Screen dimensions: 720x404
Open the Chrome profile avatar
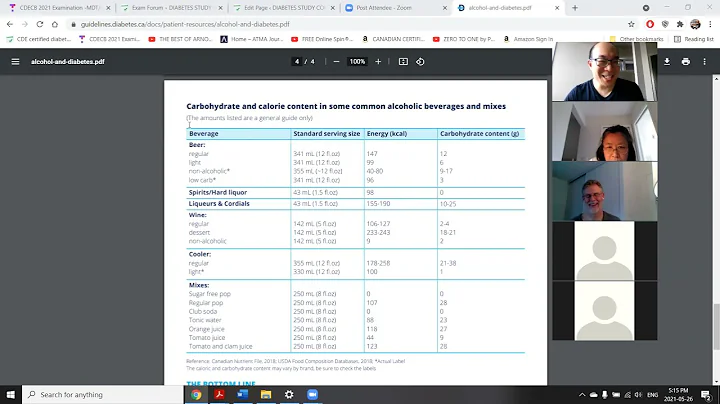pos(695,24)
